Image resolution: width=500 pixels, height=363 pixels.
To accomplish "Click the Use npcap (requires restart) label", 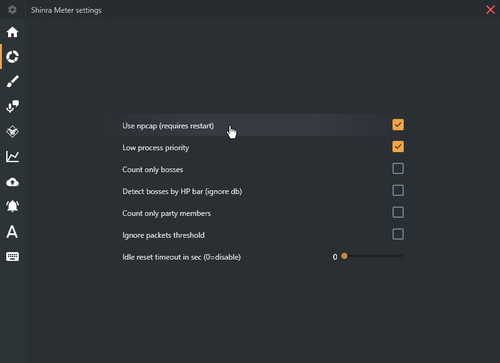I will coord(168,126).
